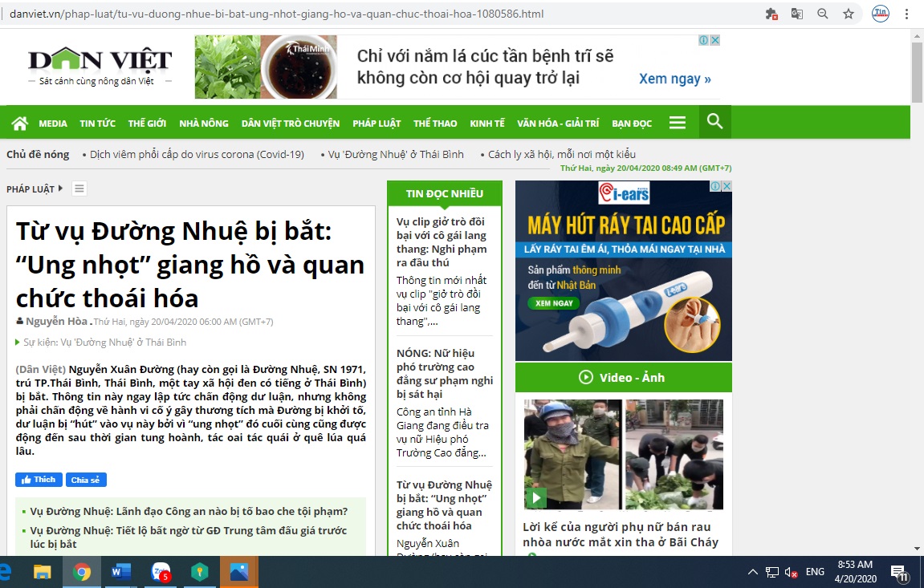Viewport: 924px width, 588px height.
Task: Open the notification center icon
Action: 899,571
